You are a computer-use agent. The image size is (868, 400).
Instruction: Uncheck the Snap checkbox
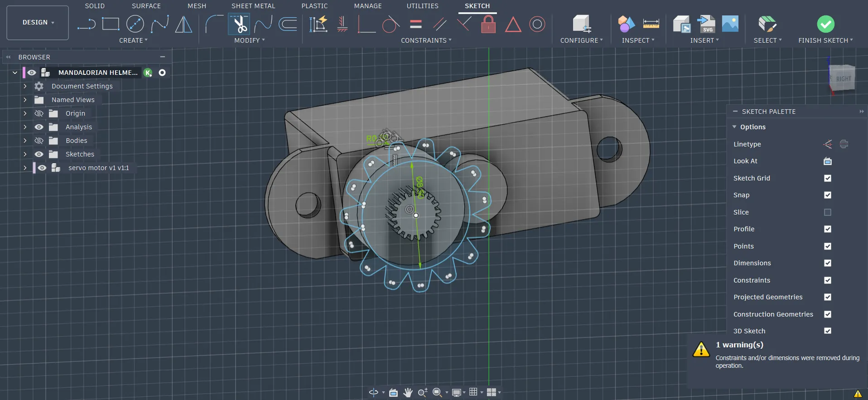828,195
